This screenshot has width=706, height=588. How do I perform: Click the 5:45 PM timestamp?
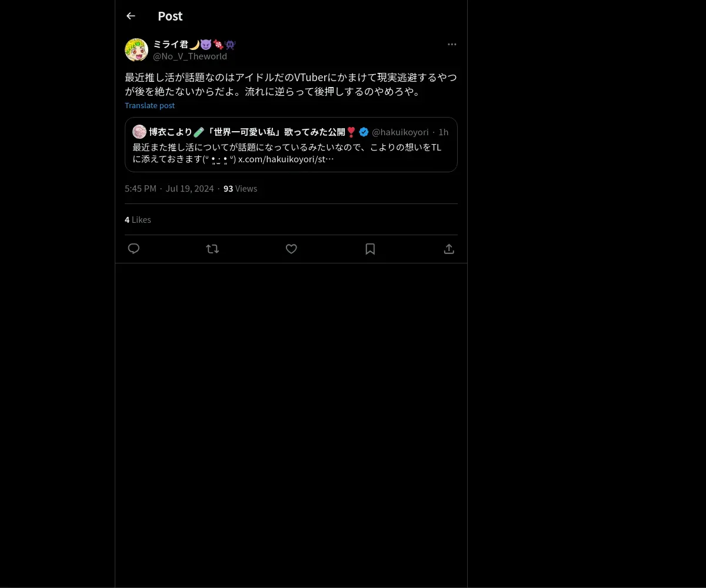point(141,189)
